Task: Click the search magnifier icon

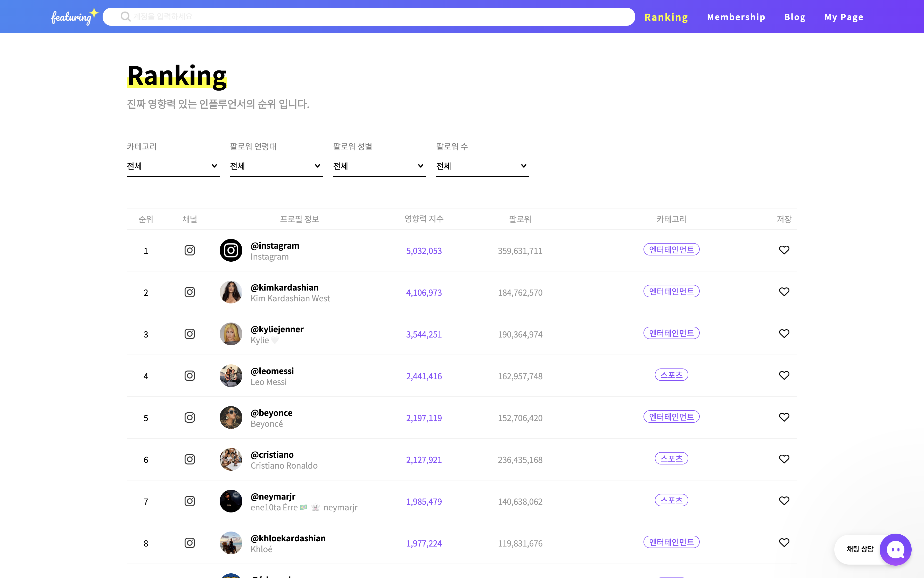Action: point(125,17)
